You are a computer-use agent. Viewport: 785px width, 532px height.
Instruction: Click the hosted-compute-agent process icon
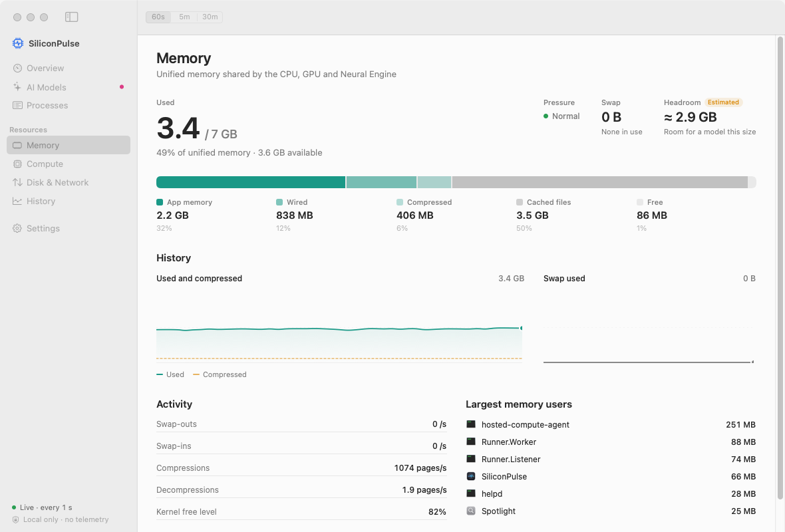pyautogui.click(x=471, y=424)
